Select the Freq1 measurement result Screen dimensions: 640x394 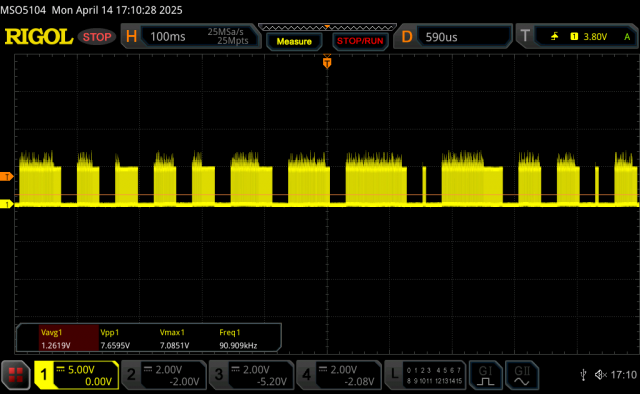238,338
